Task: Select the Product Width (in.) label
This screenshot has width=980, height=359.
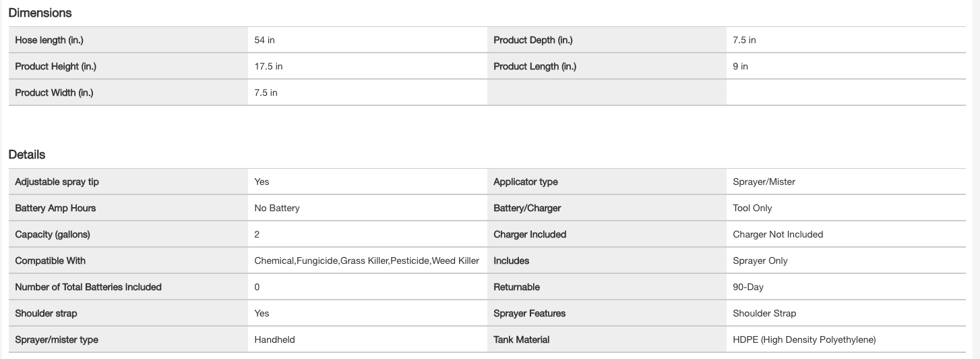Action: click(x=54, y=92)
